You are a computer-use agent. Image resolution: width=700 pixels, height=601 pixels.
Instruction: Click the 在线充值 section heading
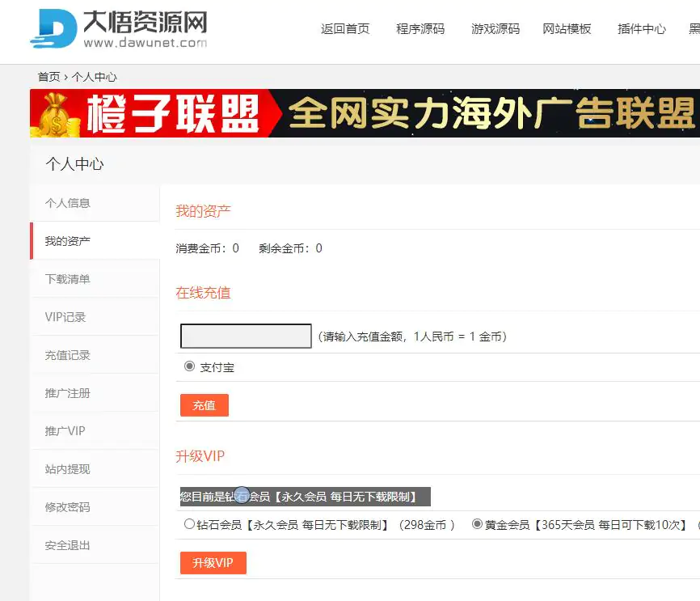pos(203,293)
